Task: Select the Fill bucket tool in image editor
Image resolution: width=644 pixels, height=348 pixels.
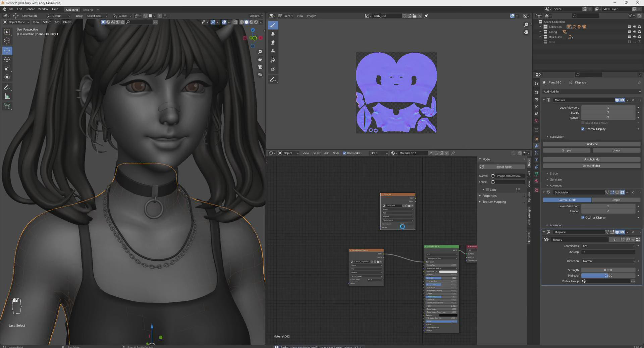Action: 273,60
